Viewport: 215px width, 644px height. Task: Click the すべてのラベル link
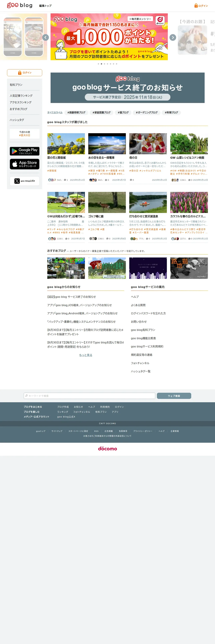click(x=55, y=113)
